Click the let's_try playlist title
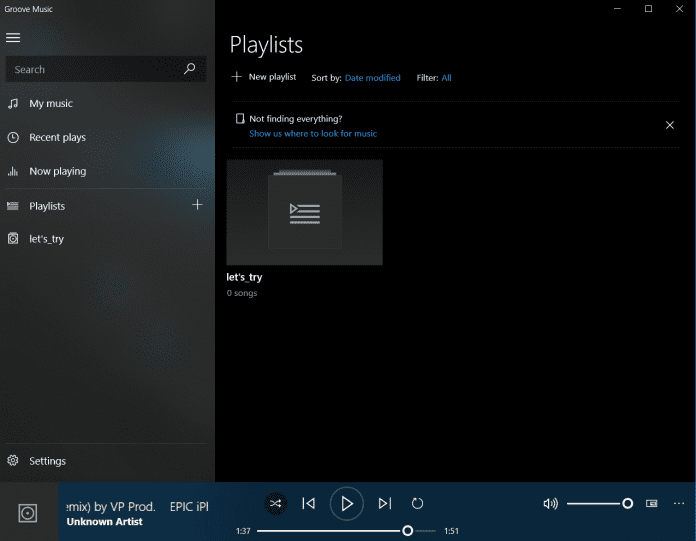 click(x=244, y=277)
